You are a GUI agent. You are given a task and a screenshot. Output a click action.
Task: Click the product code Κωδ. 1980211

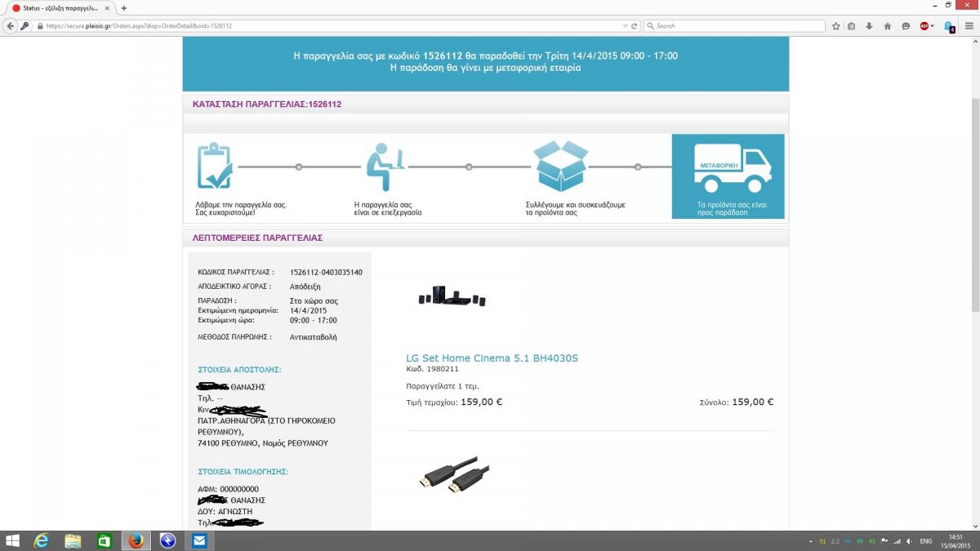coord(432,369)
